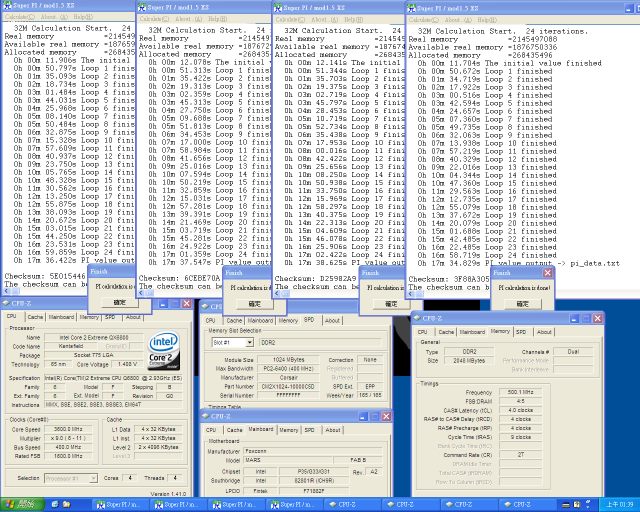Close the CPU-Z Motherboard window

386,416
